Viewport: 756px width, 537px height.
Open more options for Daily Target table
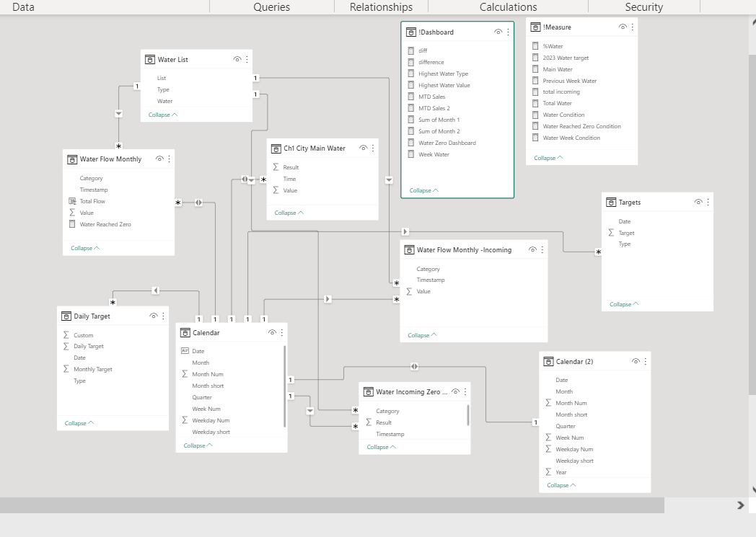[164, 316]
